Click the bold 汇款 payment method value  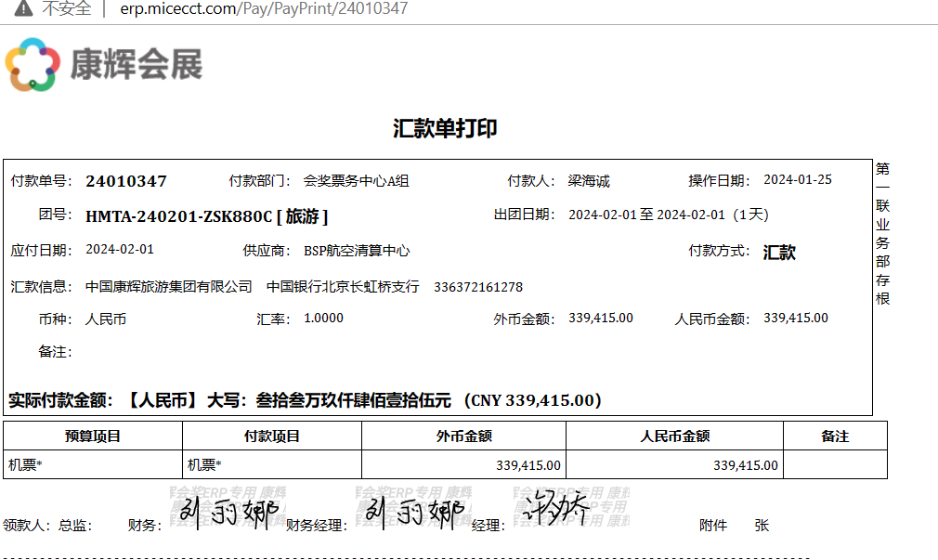coord(779,253)
